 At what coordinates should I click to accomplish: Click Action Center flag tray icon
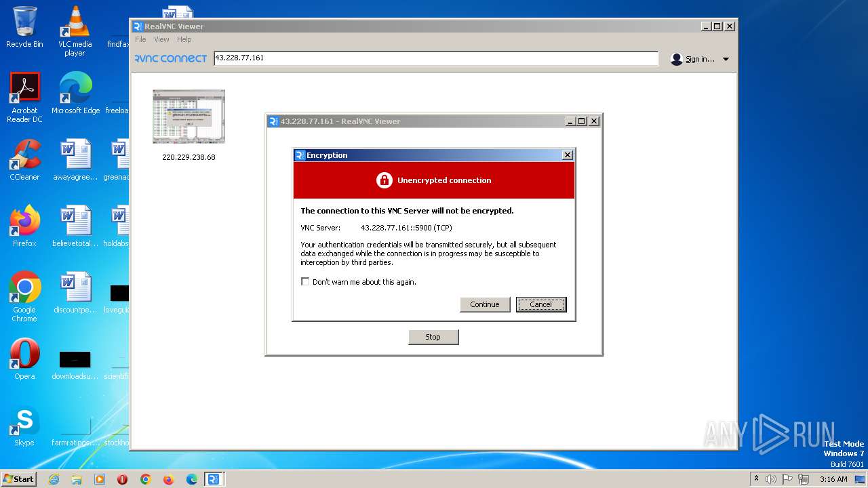click(x=787, y=479)
